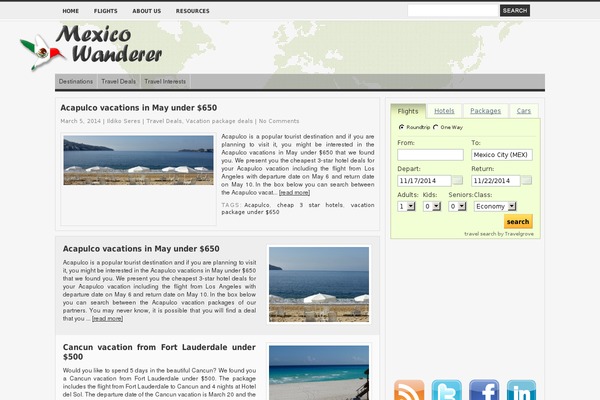Open the Facebook icon

[x=484, y=390]
